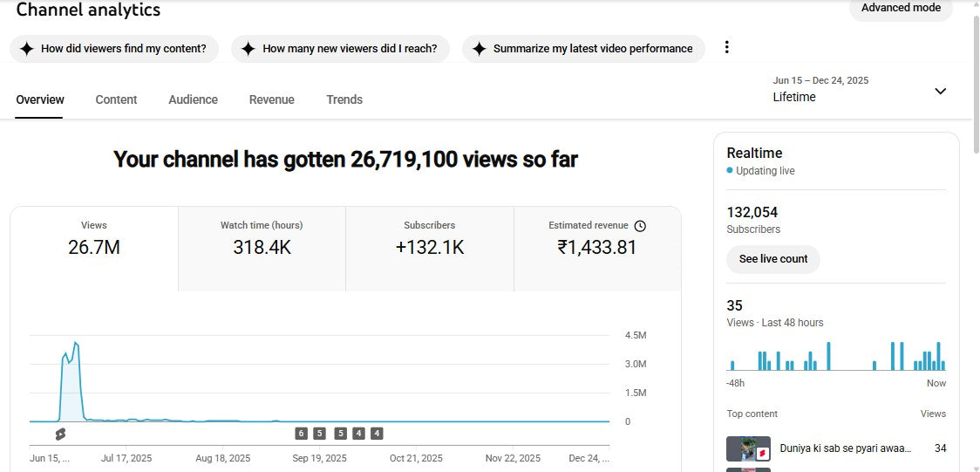Image resolution: width=980 pixels, height=472 pixels.
Task: Click sparkle icon on 'How did viewers find' chip
Action: click(27, 49)
